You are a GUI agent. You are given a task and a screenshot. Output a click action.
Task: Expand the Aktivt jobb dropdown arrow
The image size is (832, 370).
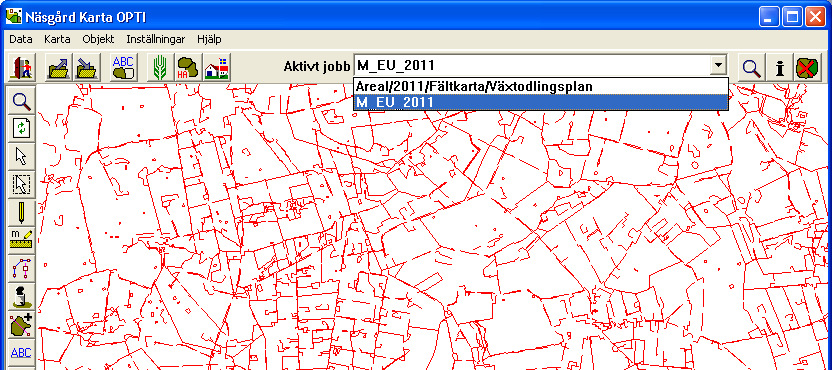tap(718, 66)
